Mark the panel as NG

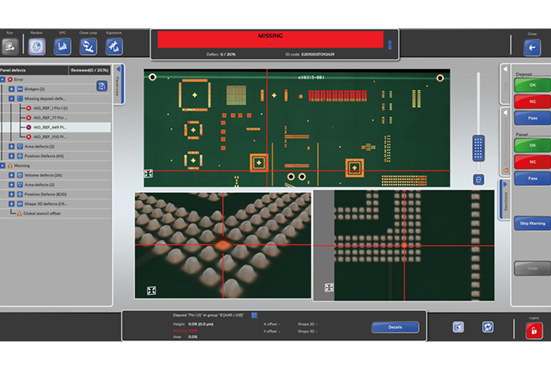pyautogui.click(x=532, y=162)
